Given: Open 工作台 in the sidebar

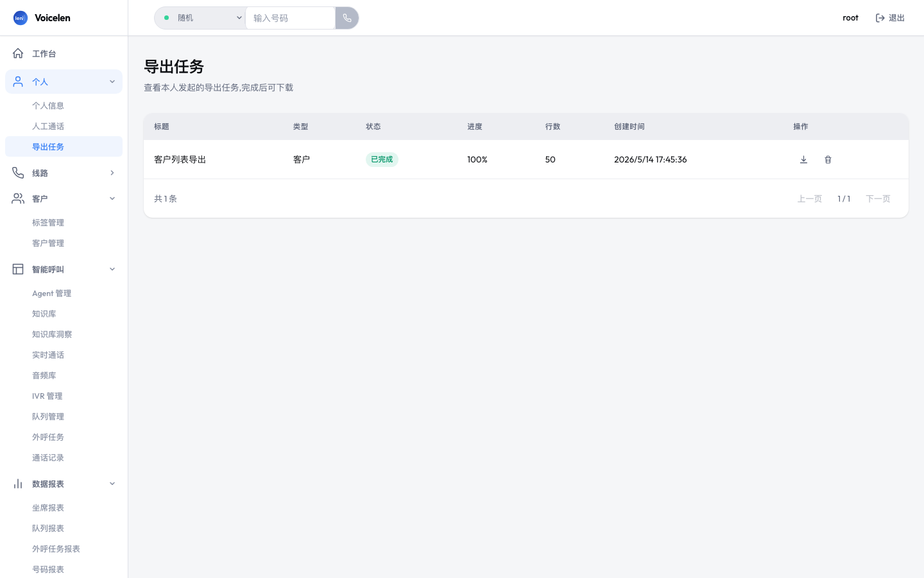Looking at the screenshot, I should click(x=64, y=53).
